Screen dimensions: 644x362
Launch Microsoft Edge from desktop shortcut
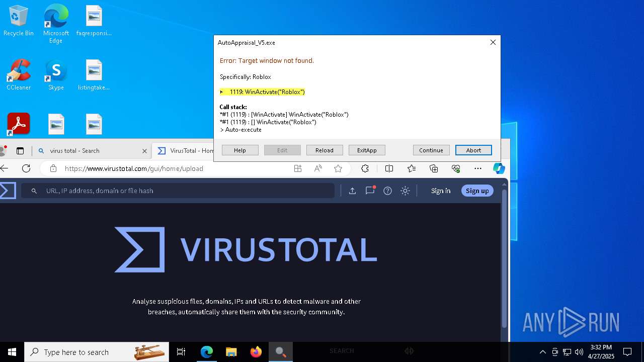tap(56, 24)
